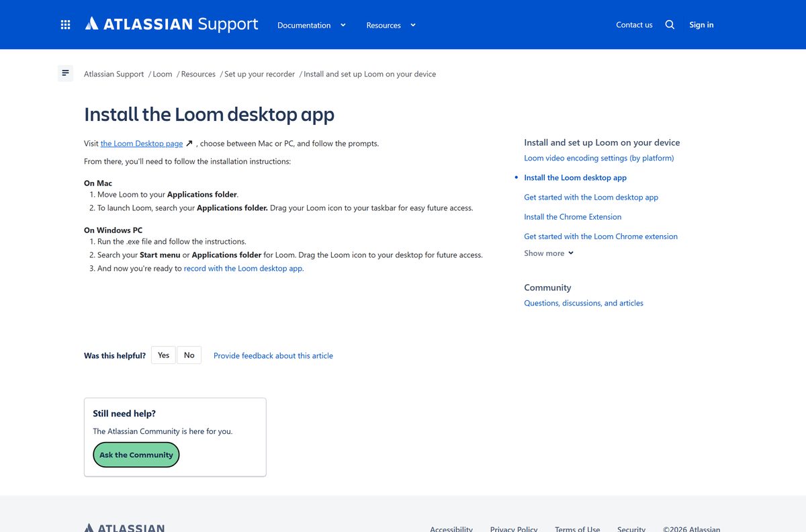Click the external link arrow icon
Screen dimensions: 806x532
point(189,144)
